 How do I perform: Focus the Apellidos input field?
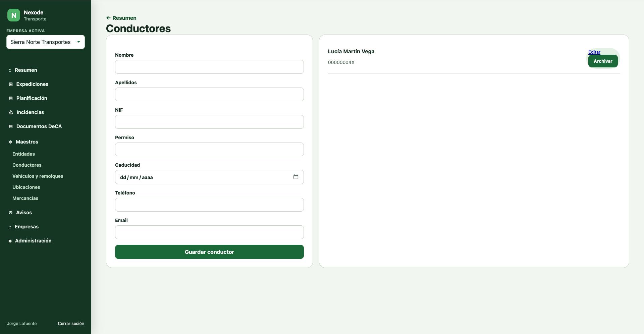click(x=209, y=95)
